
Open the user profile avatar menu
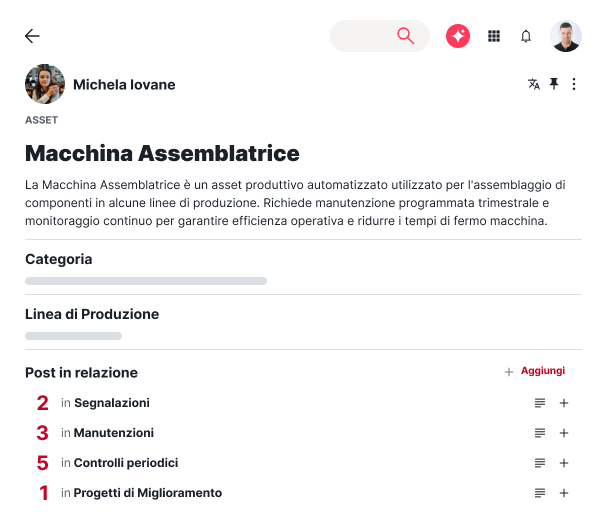pyautogui.click(x=565, y=36)
